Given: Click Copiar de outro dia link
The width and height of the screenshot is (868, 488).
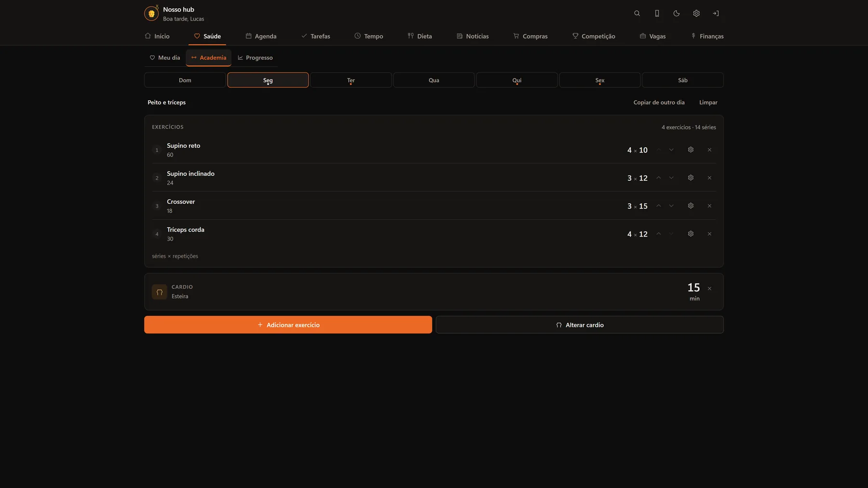Looking at the screenshot, I should 659,102.
